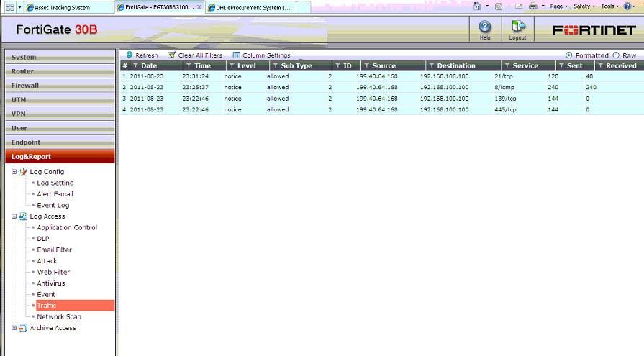Open the User menu section
644x356 pixels.
(60, 128)
